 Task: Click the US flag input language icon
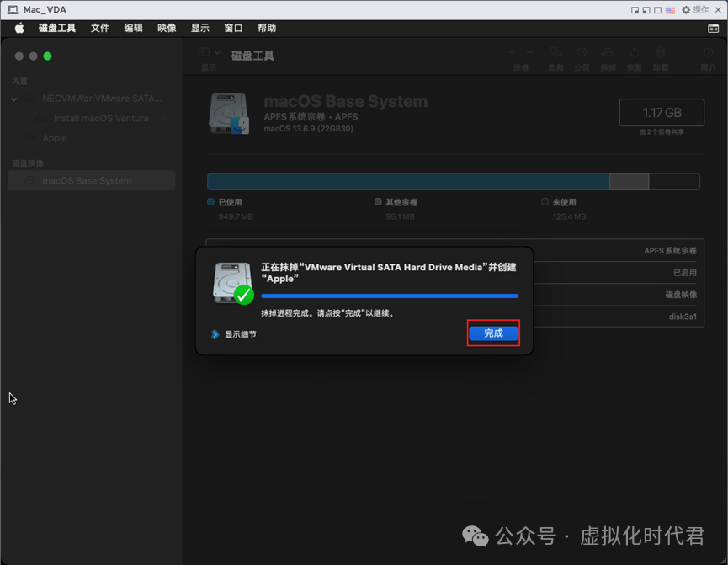point(670,10)
